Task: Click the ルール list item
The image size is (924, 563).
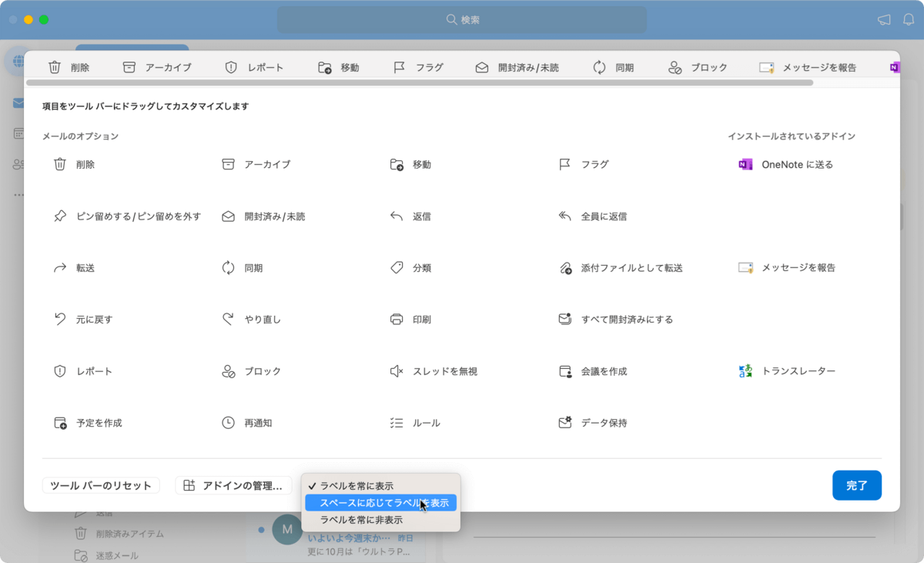Action: [415, 423]
